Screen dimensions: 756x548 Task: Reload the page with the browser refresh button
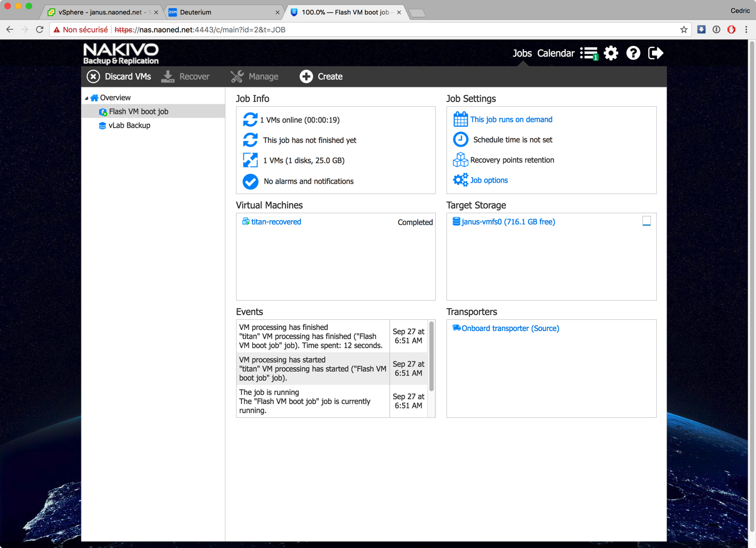coord(39,30)
